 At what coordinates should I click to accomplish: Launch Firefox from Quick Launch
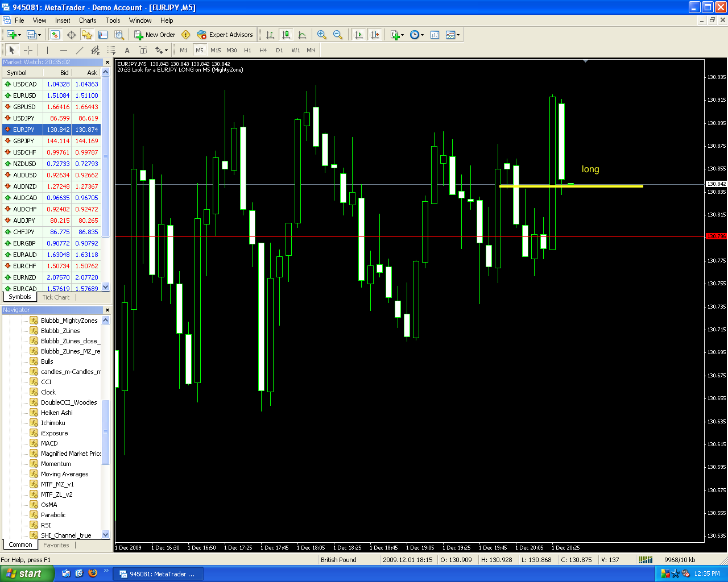pyautogui.click(x=93, y=573)
